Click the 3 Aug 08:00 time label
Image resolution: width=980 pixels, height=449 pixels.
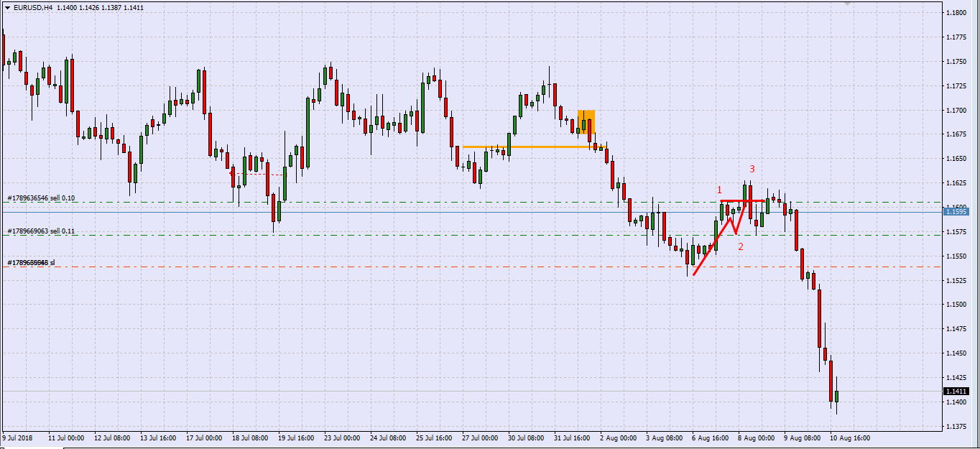[665, 437]
